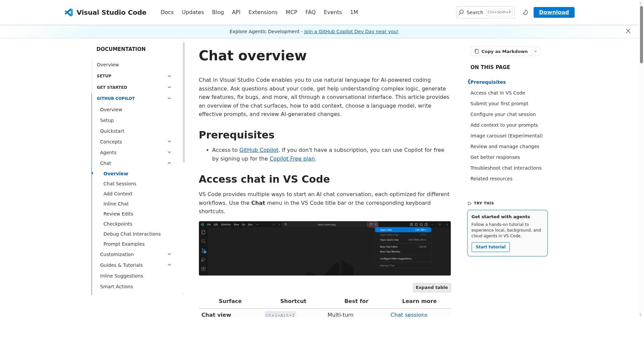Jump to Troubleshoot chat interactions
This screenshot has height=362, width=644.
click(x=506, y=168)
